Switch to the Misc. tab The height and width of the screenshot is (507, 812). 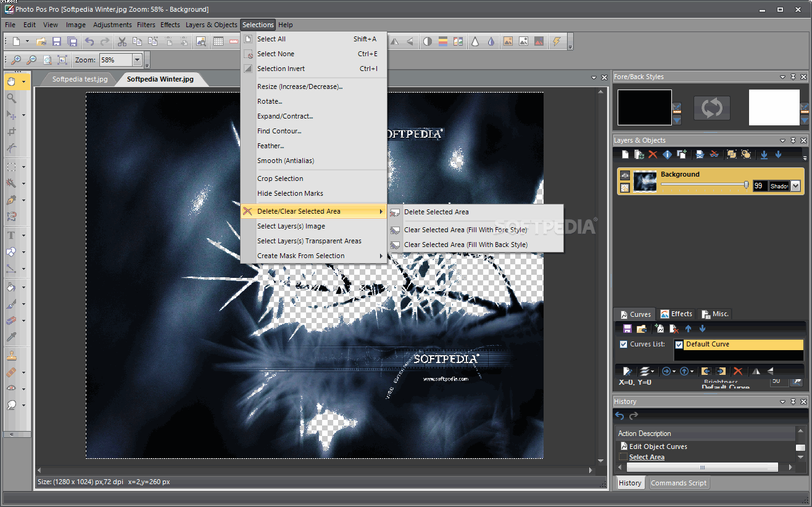715,314
